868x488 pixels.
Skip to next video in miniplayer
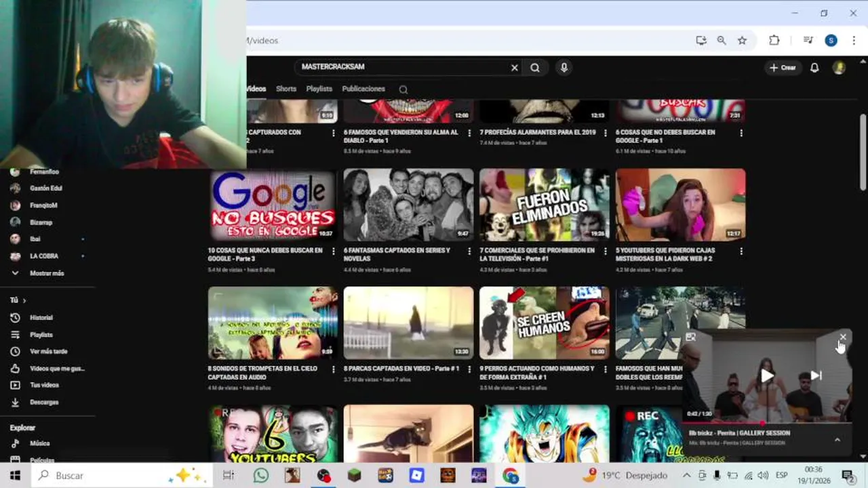(816, 375)
